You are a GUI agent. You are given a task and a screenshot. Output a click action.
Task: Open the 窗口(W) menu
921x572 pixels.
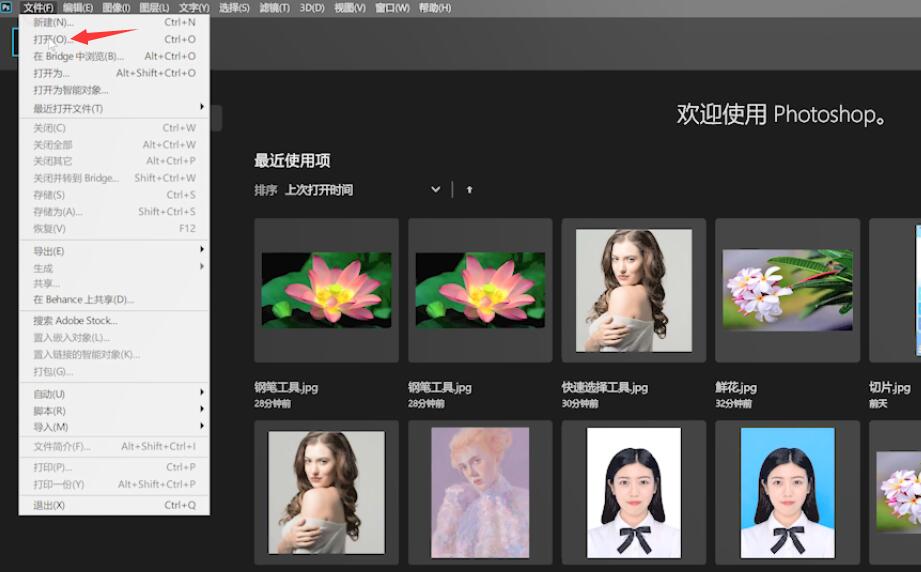click(392, 8)
